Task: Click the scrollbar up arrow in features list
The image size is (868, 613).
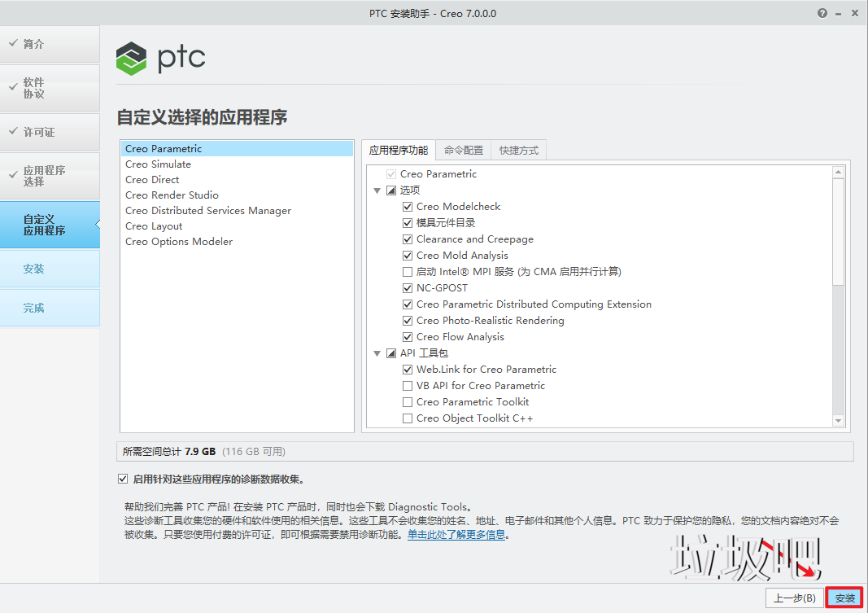Action: pos(838,172)
